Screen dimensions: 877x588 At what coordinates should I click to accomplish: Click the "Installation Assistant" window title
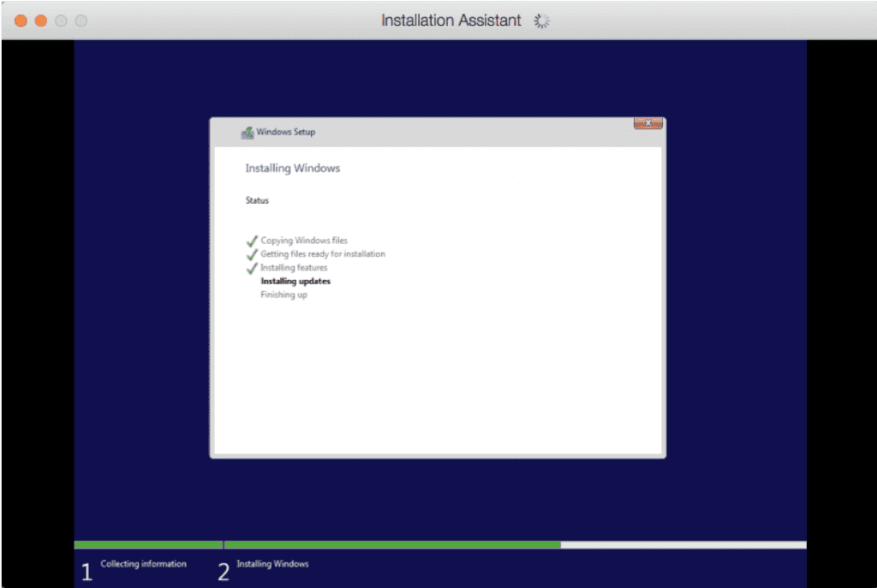click(450, 21)
